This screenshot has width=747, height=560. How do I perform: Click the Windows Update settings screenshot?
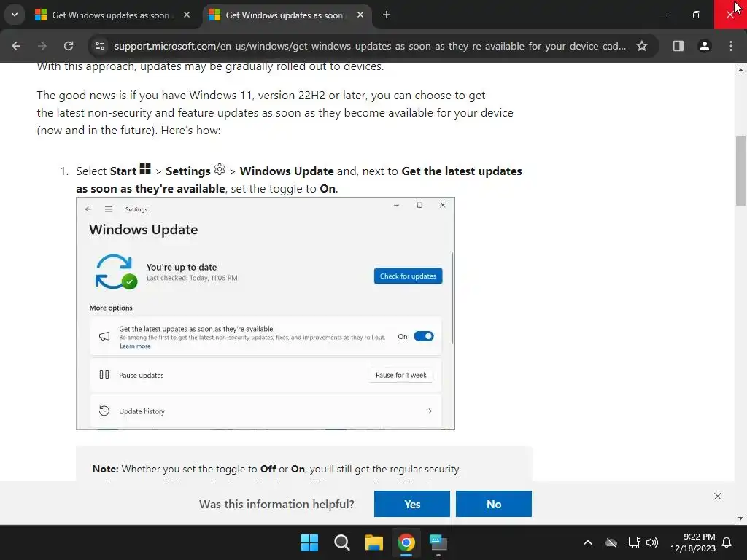point(266,314)
